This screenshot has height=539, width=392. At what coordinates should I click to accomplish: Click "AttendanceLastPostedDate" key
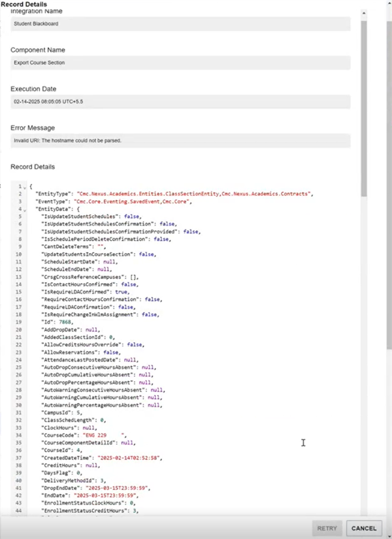point(80,360)
